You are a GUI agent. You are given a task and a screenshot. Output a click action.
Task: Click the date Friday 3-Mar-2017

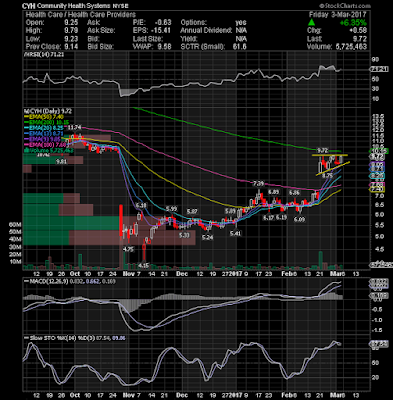pos(337,14)
